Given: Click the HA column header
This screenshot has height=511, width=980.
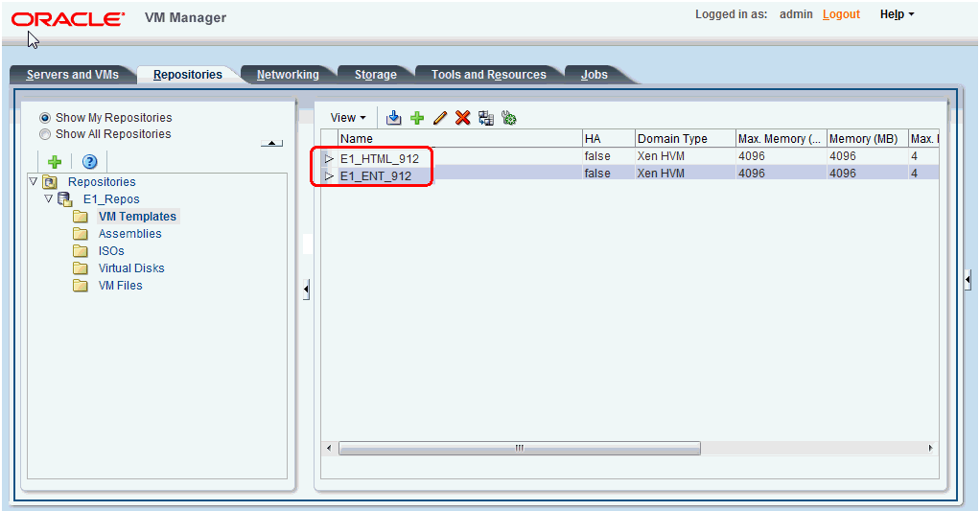Looking at the screenshot, I should coord(609,139).
